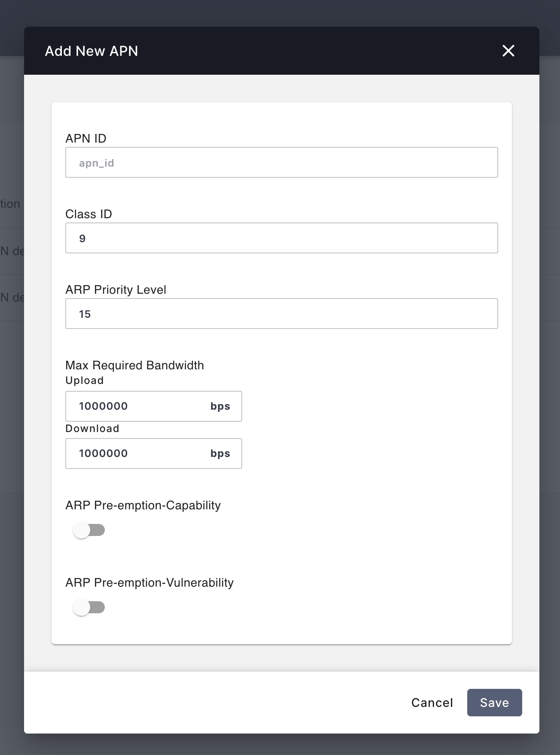Click the Download label text
Viewport: 560px width, 755px height.
click(x=92, y=428)
